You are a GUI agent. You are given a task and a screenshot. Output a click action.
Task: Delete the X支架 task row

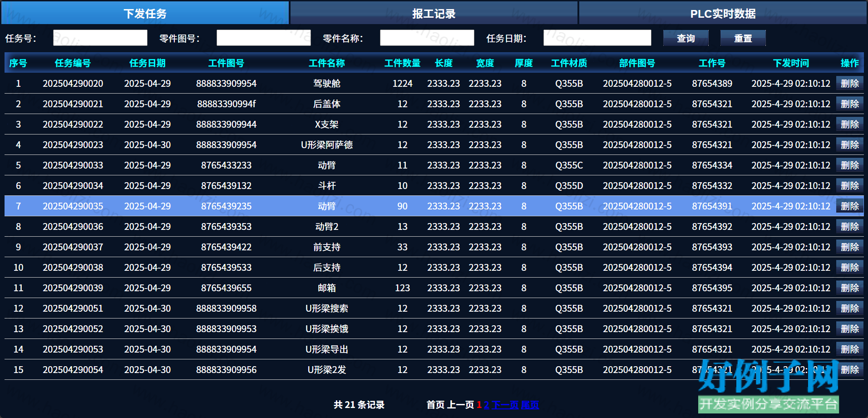pyautogui.click(x=850, y=124)
